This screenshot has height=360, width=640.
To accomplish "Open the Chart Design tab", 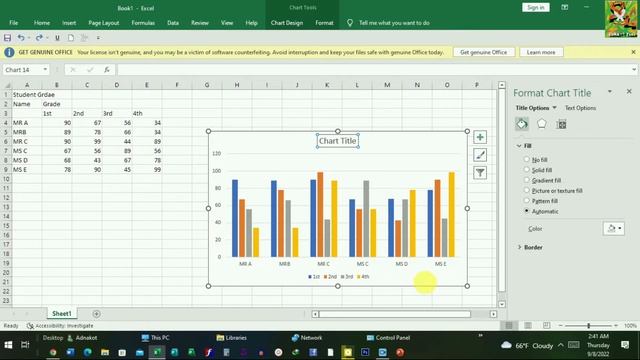I will tap(287, 23).
